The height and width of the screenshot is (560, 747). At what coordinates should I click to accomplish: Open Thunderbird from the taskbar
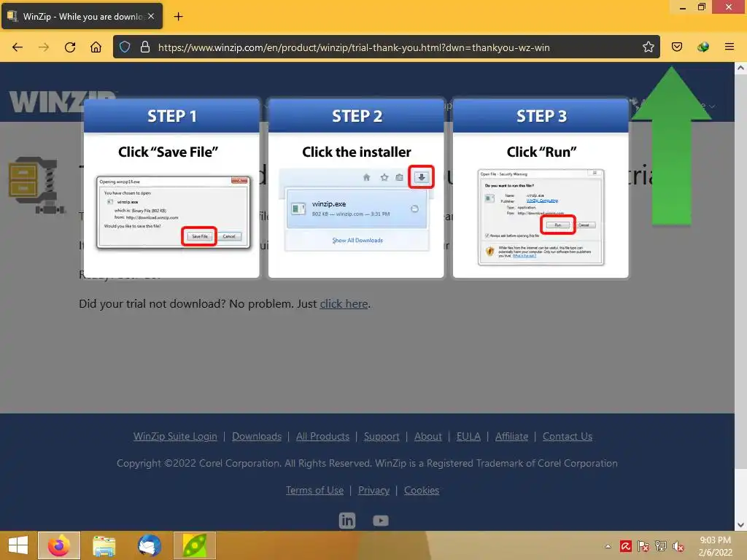149,545
